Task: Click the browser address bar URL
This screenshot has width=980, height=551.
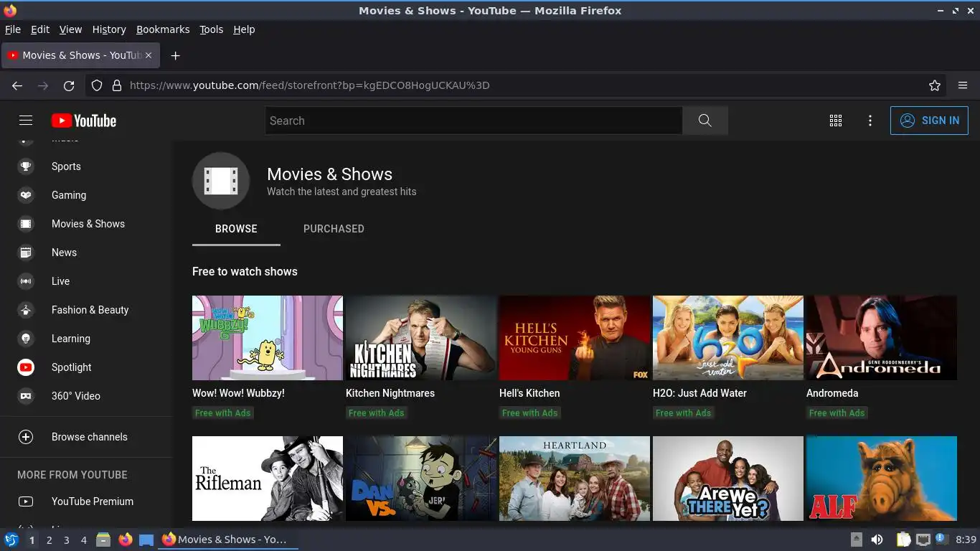Action: click(310, 85)
